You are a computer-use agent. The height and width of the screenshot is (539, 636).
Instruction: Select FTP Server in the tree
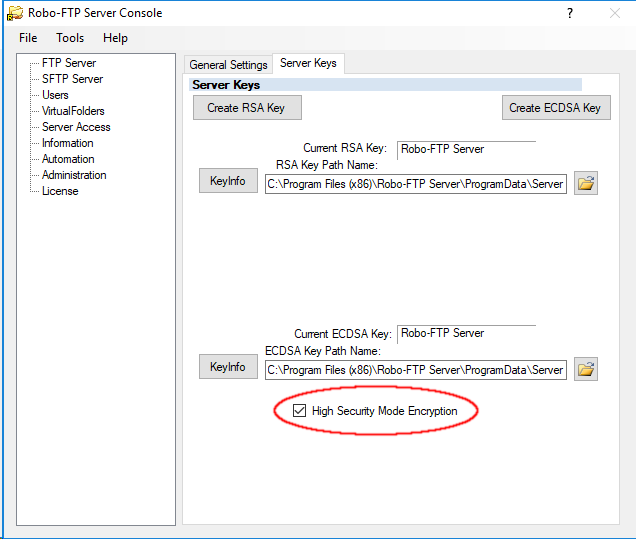coord(69,63)
